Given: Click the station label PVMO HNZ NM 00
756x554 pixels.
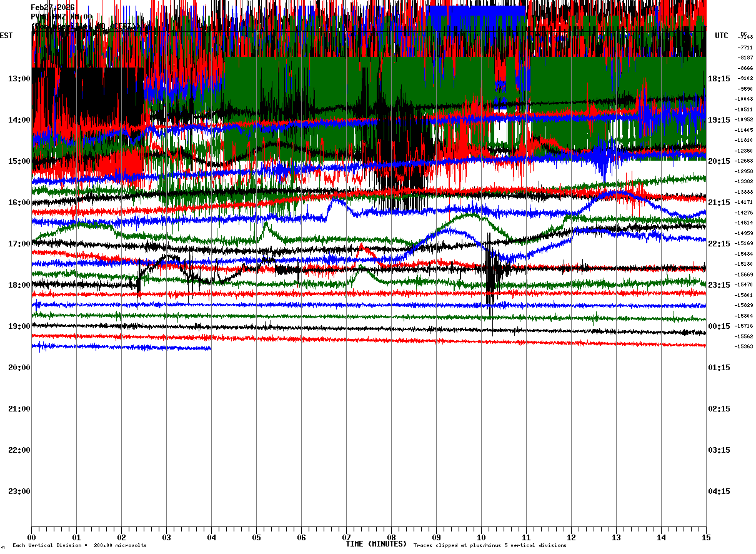Looking at the screenshot, I should 61,17.
